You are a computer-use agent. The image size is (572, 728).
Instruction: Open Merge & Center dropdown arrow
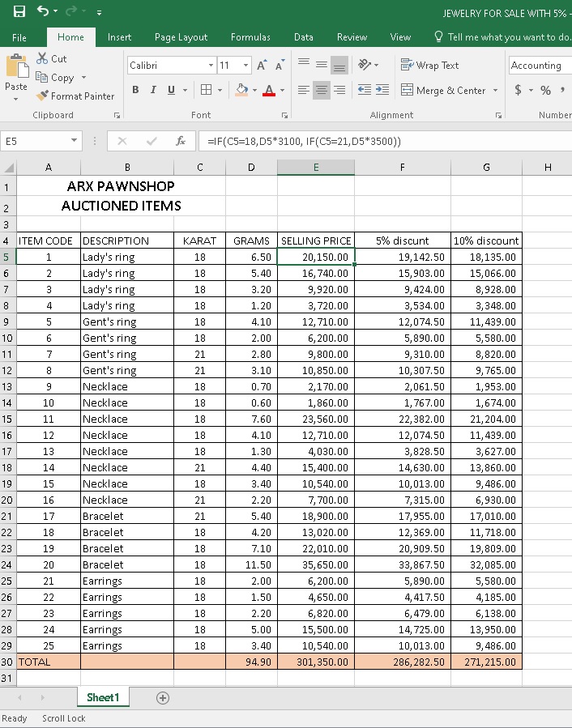pos(495,90)
